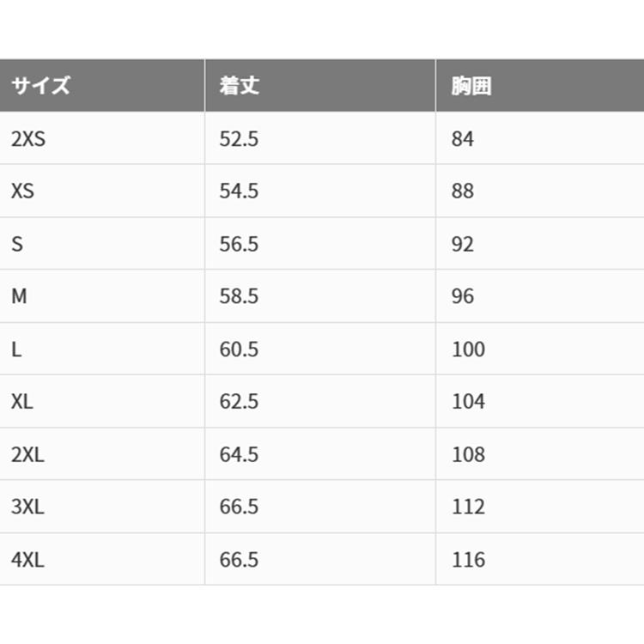Click the サイズ column header
This screenshot has height=644, width=644.
pyautogui.click(x=40, y=86)
